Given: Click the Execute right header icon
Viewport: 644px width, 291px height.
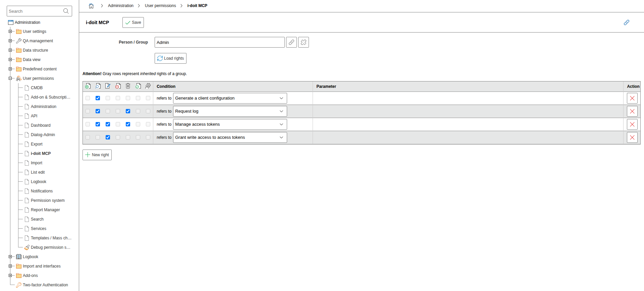Looking at the screenshot, I should coord(138,86).
